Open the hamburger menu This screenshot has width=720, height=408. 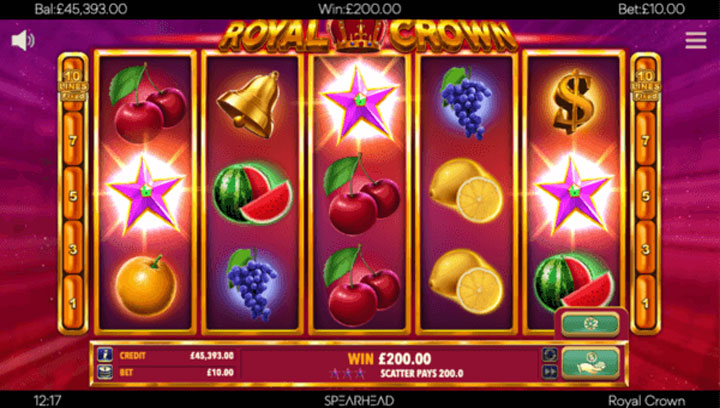[x=696, y=40]
